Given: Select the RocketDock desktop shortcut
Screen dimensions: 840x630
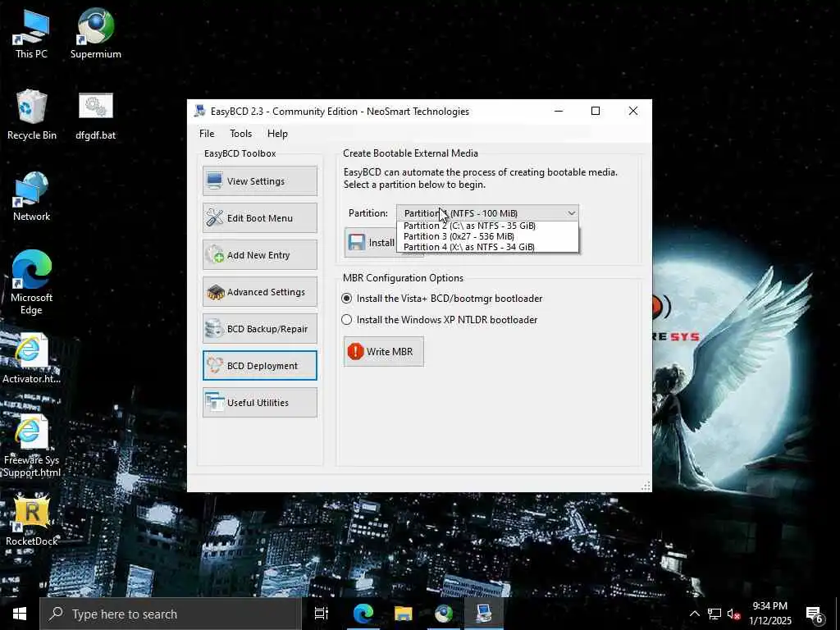Looking at the screenshot, I should point(32,521).
